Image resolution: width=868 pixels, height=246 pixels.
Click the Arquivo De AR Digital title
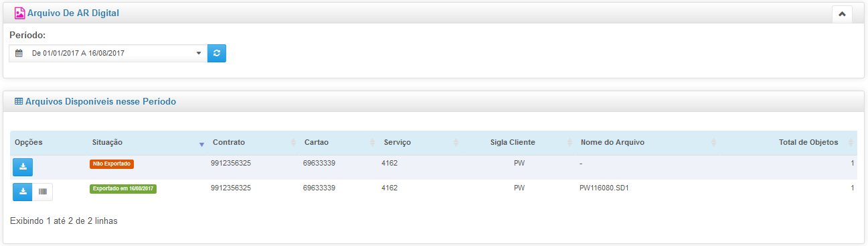(74, 13)
